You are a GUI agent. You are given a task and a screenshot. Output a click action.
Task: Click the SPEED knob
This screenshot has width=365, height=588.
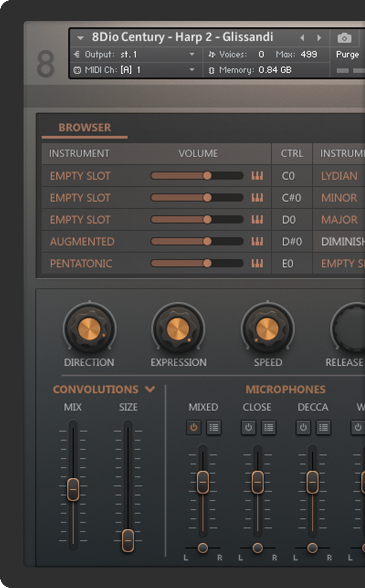pos(268,329)
